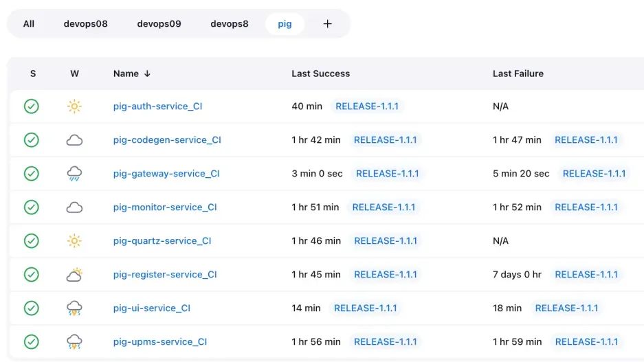Open last success RELEASE-1.1.1 build of pig-register-service_CI

(x=386, y=275)
